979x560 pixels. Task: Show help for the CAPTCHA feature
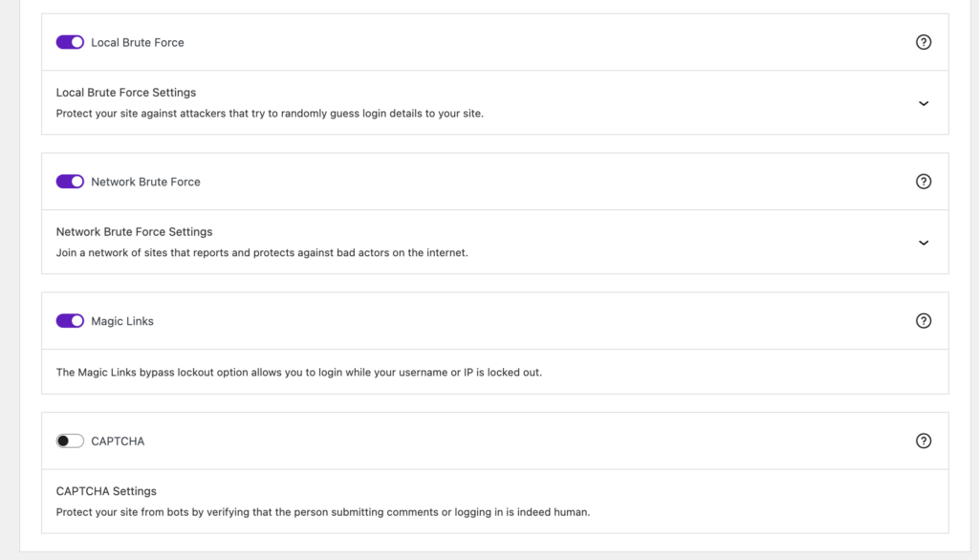click(923, 441)
